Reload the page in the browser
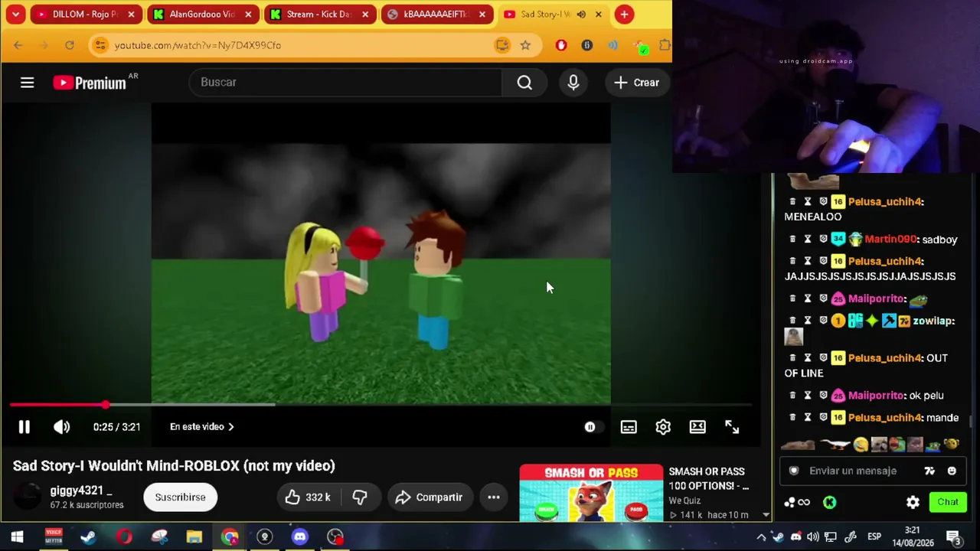This screenshot has width=980, height=551. coord(70,45)
